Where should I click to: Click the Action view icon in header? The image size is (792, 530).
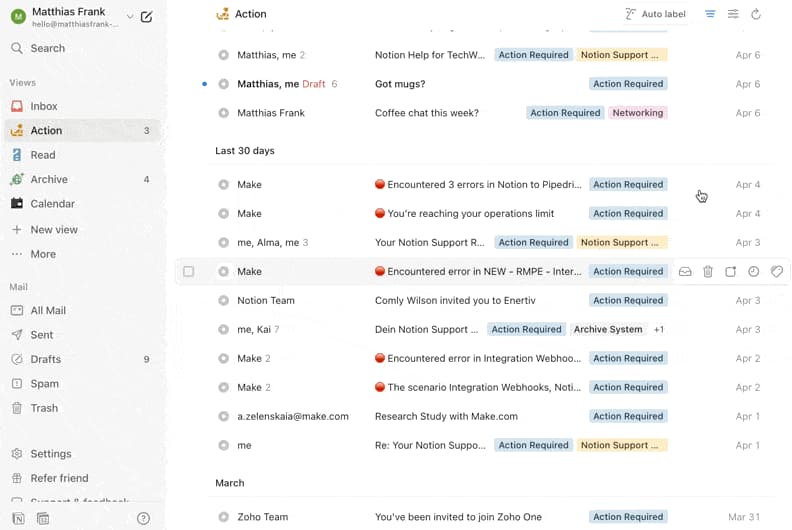(222, 14)
